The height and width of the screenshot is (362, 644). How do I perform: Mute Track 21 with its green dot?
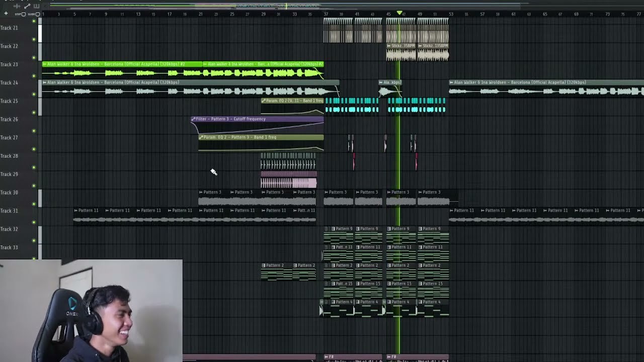coord(34,39)
